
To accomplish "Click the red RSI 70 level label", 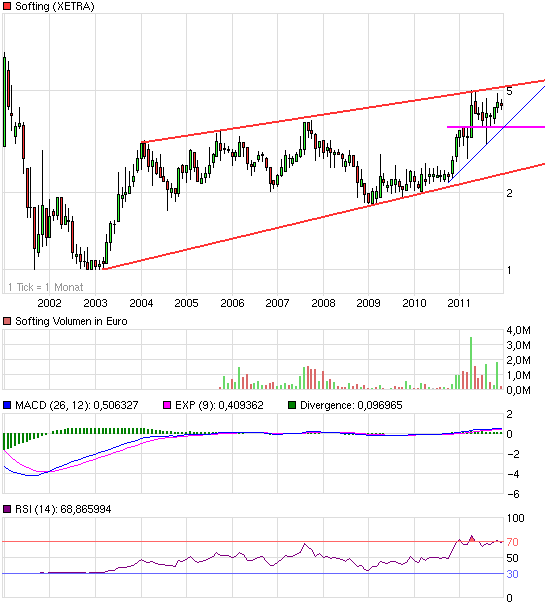I will tap(513, 542).
